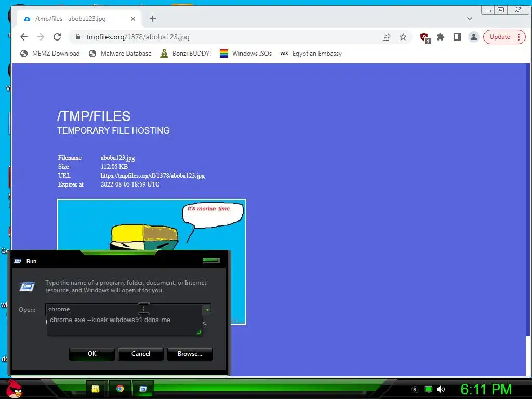
Task: Click the Run taskbar button
Action: click(x=143, y=389)
